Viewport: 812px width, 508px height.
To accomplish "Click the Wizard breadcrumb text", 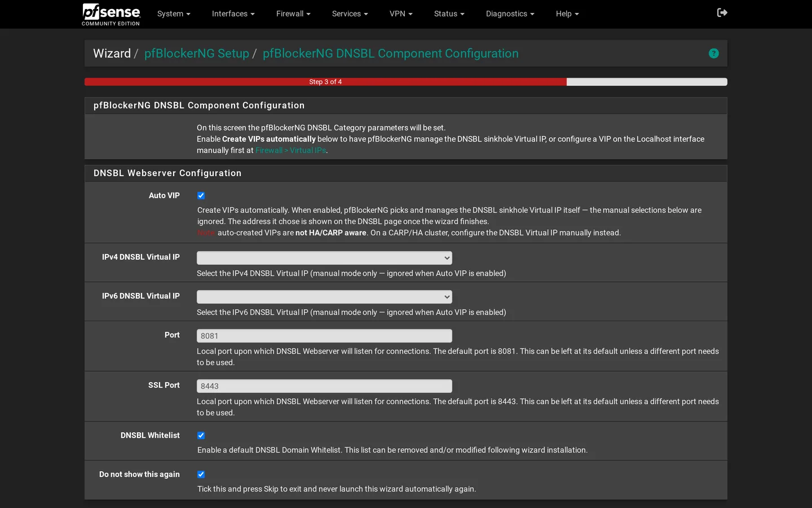I will click(x=112, y=53).
